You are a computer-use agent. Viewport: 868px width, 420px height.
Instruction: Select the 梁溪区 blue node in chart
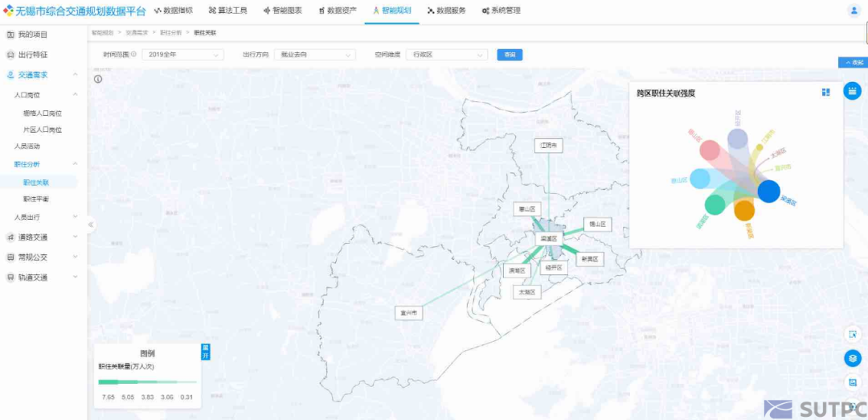tap(769, 191)
